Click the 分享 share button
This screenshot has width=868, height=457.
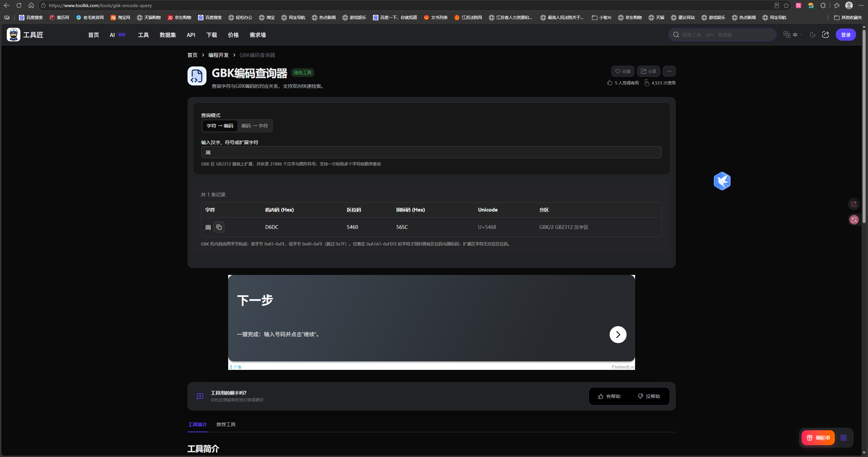click(x=648, y=71)
